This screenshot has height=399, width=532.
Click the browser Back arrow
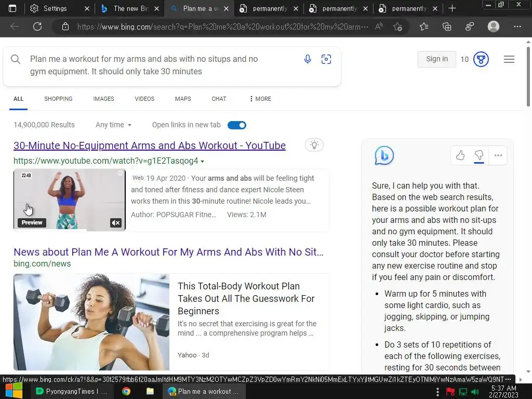pos(15,26)
